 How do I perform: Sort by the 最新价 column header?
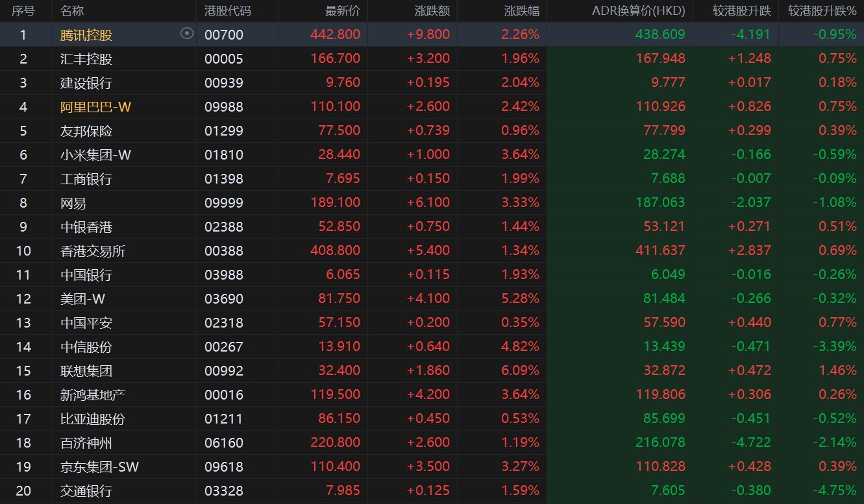[343, 11]
